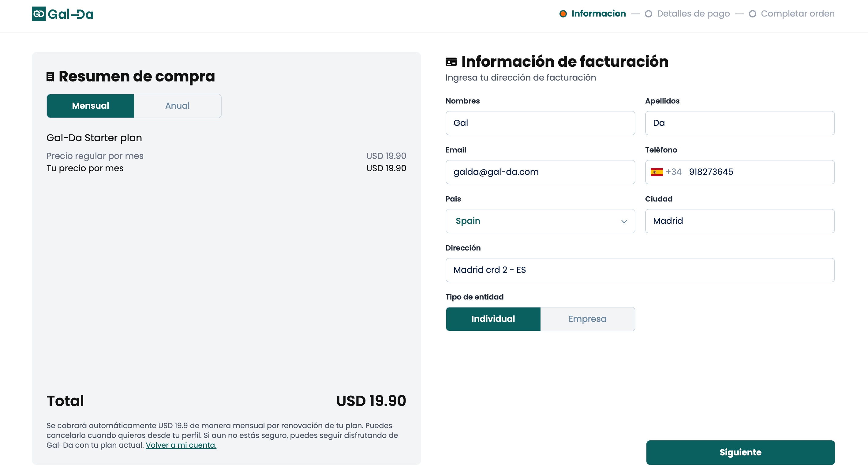Switch to Anual billing period
This screenshot has width=868, height=471.
click(x=178, y=106)
